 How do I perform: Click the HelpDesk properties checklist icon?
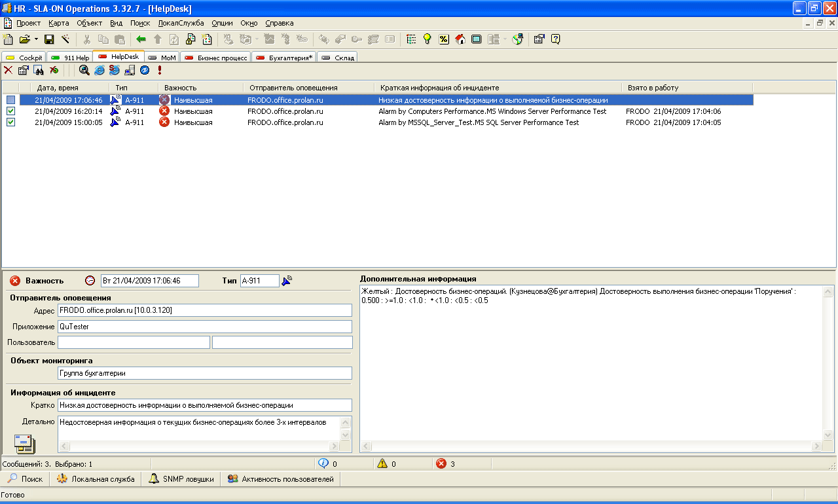tap(24, 70)
